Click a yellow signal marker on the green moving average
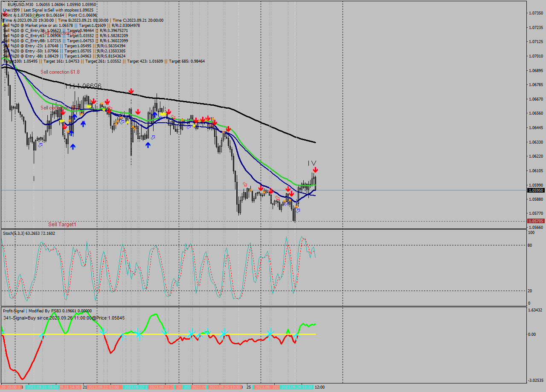The image size is (546, 392). 104,110
